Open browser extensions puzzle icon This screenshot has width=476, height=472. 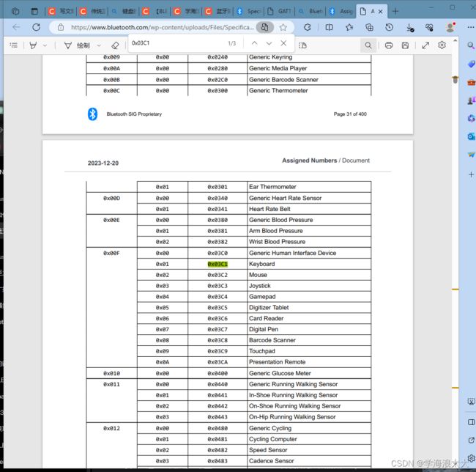point(308,27)
